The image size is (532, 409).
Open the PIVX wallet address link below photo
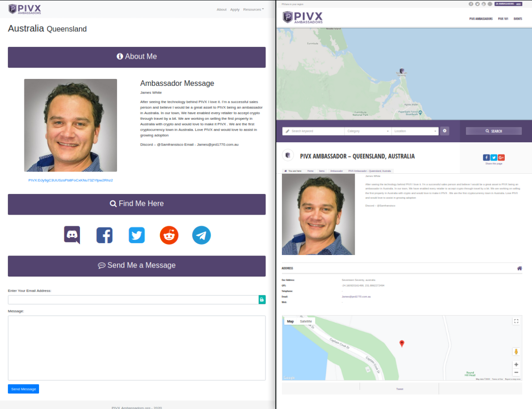tap(70, 180)
